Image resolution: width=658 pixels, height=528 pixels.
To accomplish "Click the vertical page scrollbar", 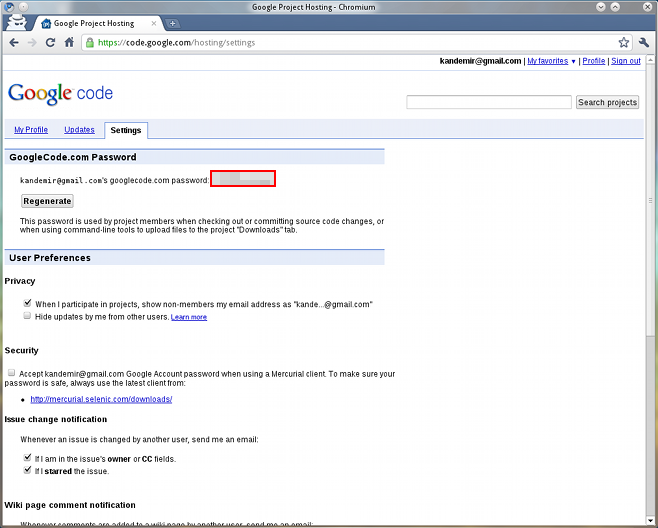I will 650,200.
